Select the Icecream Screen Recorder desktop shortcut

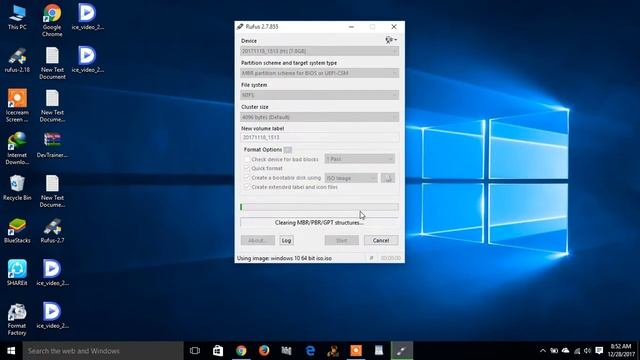[17, 106]
